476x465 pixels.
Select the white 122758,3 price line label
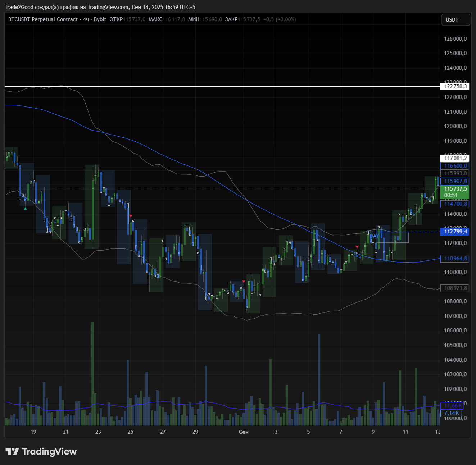pos(455,86)
